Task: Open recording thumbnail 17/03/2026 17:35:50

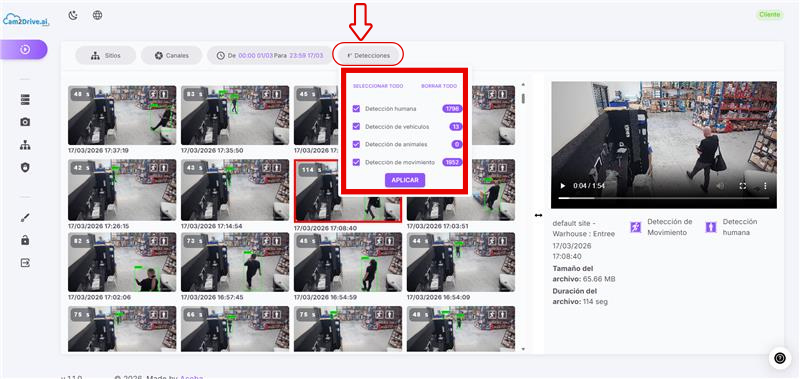Action: point(235,115)
